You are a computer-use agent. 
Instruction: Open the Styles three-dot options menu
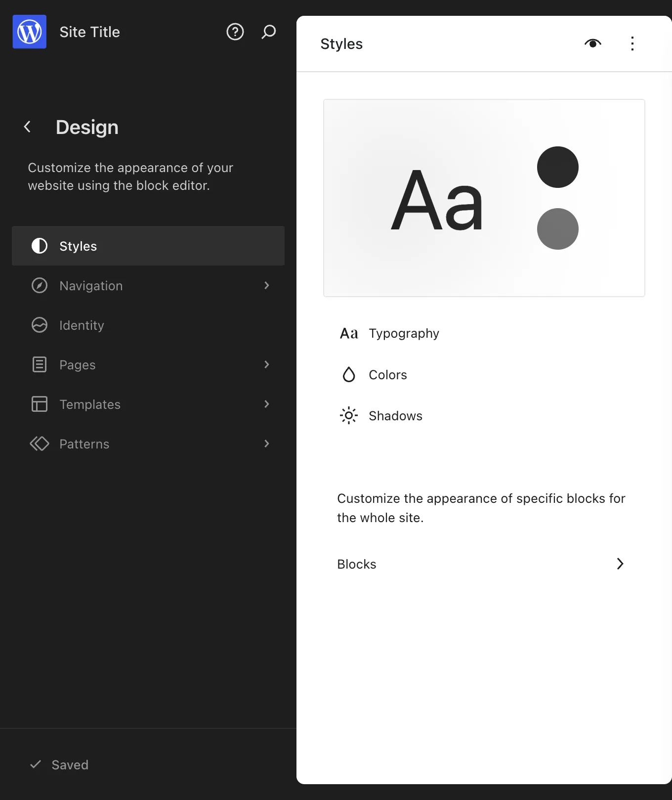tap(632, 44)
